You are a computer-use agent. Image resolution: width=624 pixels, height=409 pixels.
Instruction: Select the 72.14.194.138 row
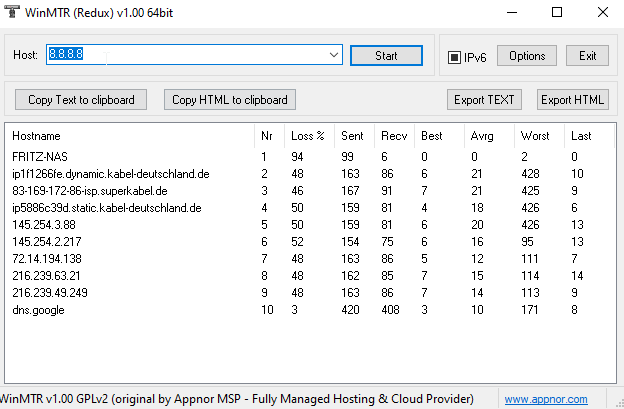(49, 259)
